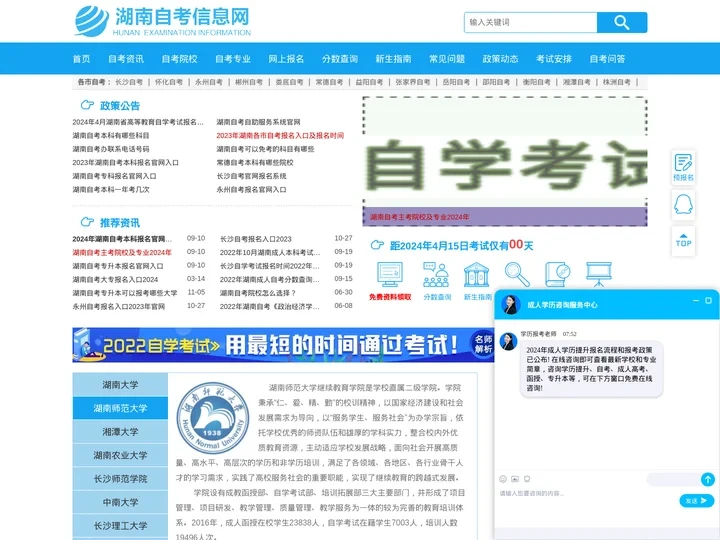Click the 岳阳自考 city link

tap(456, 82)
